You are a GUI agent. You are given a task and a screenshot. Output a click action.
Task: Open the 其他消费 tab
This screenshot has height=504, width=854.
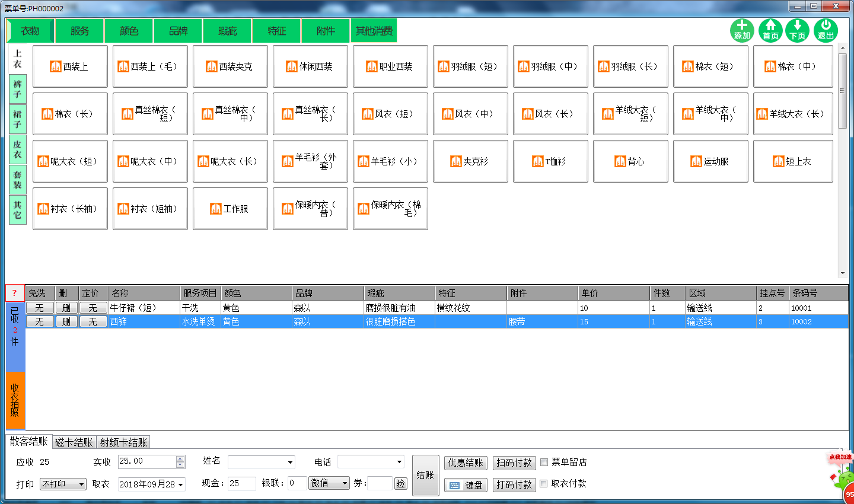374,31
